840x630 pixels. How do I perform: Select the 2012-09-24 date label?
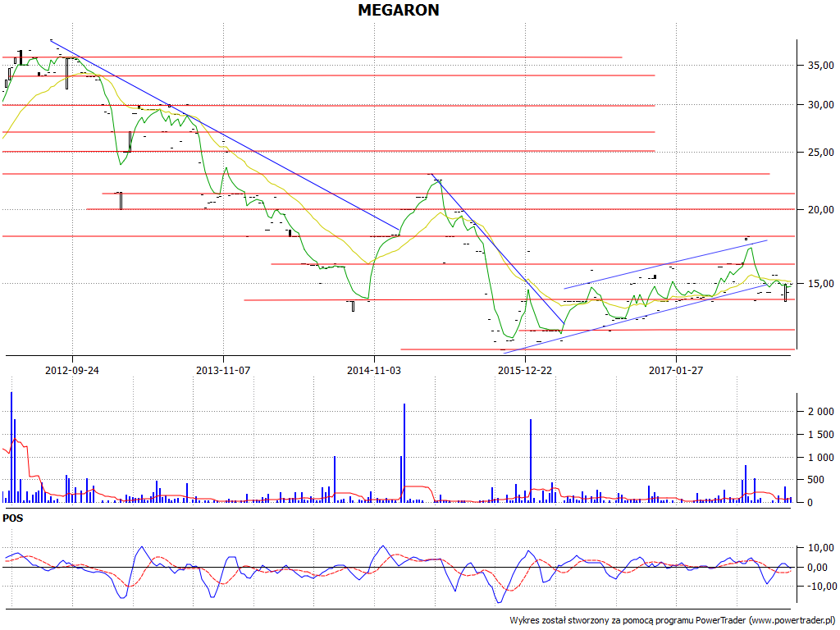coord(72,370)
